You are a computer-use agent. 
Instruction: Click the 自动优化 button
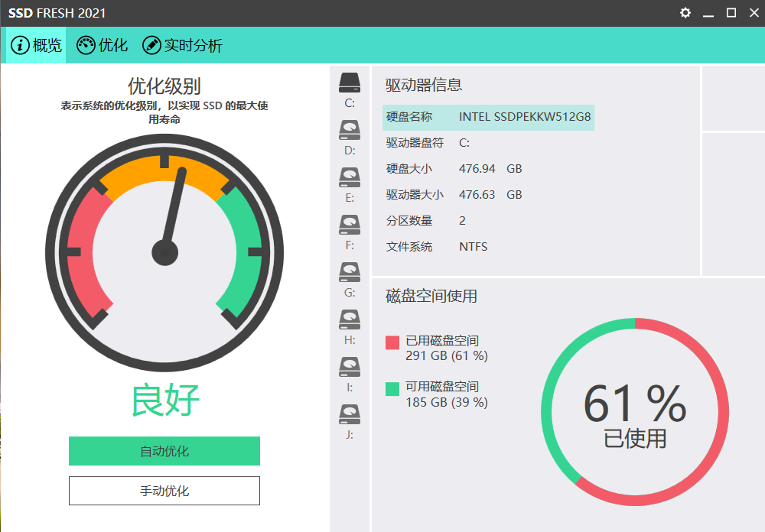(164, 451)
